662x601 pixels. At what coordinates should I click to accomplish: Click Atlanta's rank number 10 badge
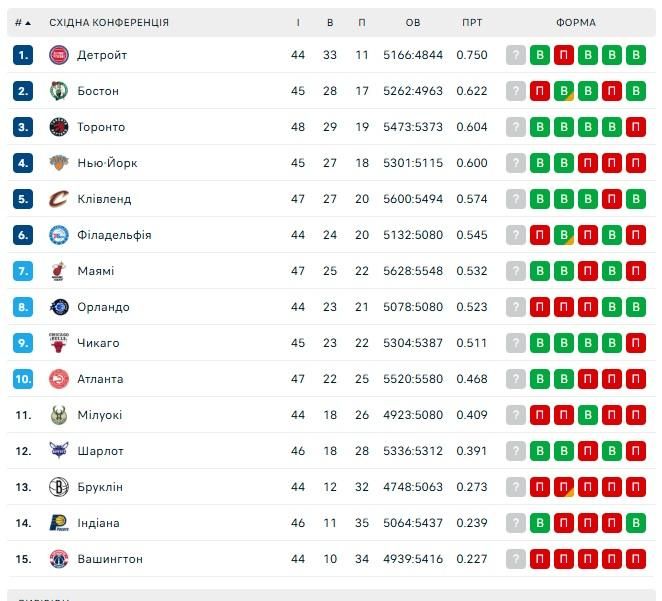pyautogui.click(x=23, y=379)
